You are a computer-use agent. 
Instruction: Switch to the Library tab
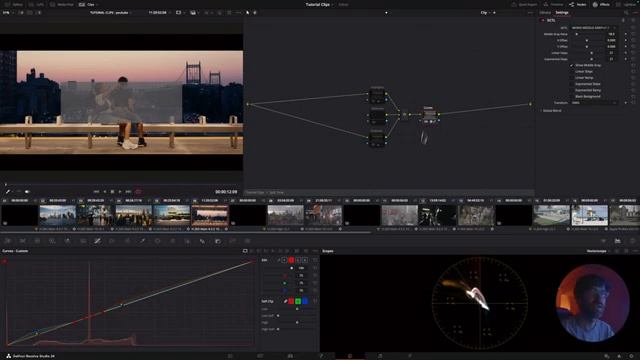click(x=545, y=13)
